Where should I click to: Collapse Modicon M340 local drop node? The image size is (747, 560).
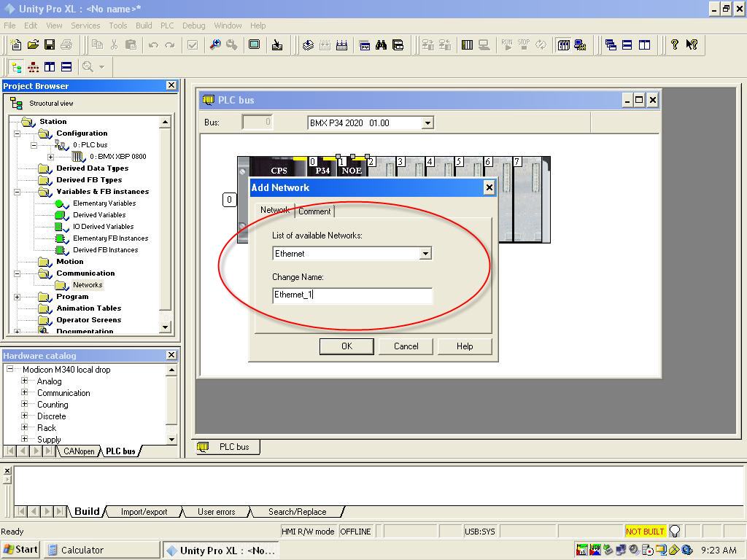pos(9,369)
